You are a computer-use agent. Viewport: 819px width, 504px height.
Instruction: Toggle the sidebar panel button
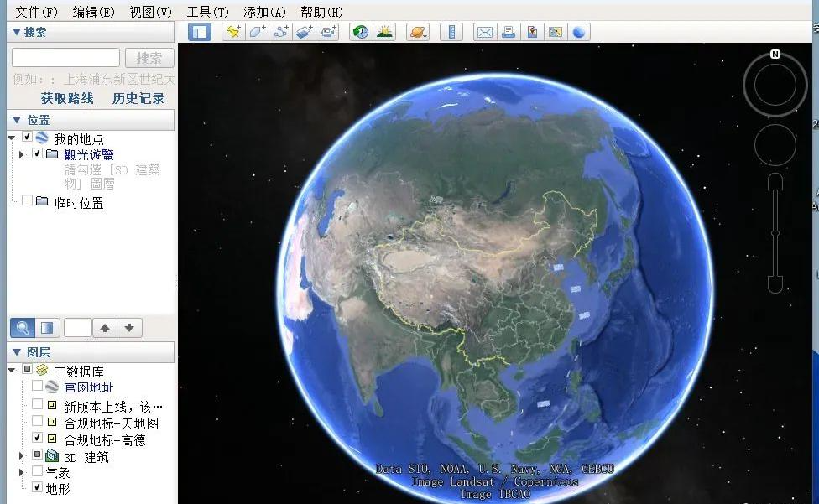click(200, 32)
